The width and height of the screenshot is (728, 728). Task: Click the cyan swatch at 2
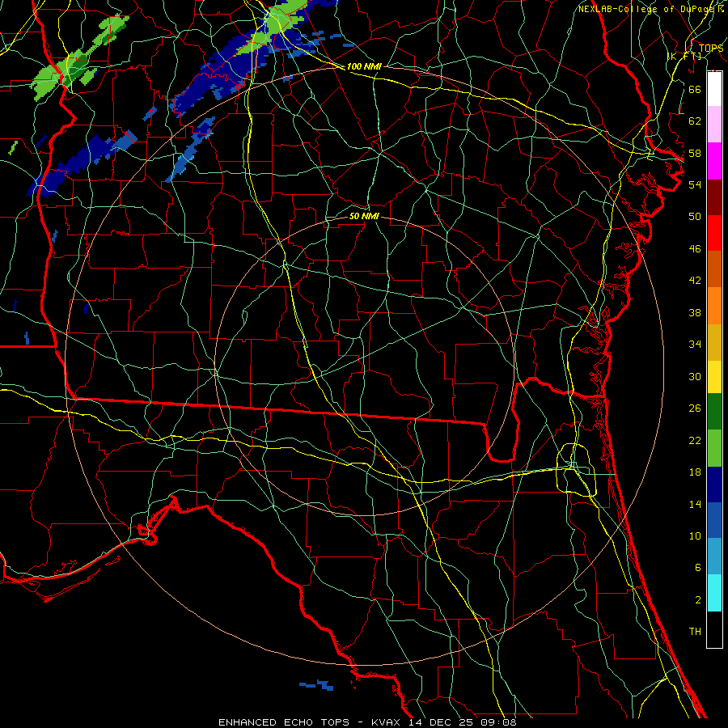click(x=714, y=593)
